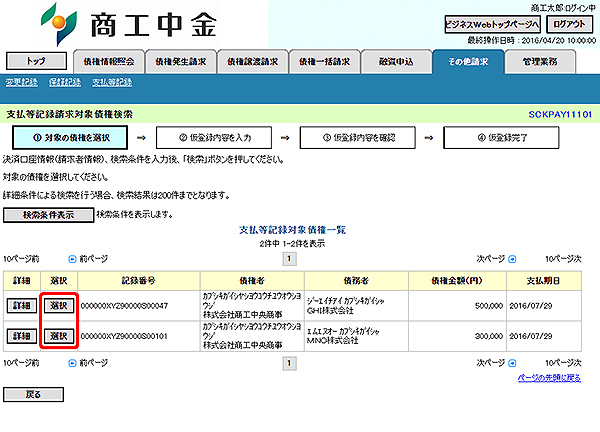Go to ビジネスWebトップページへ
600x432 pixels.
(492, 24)
